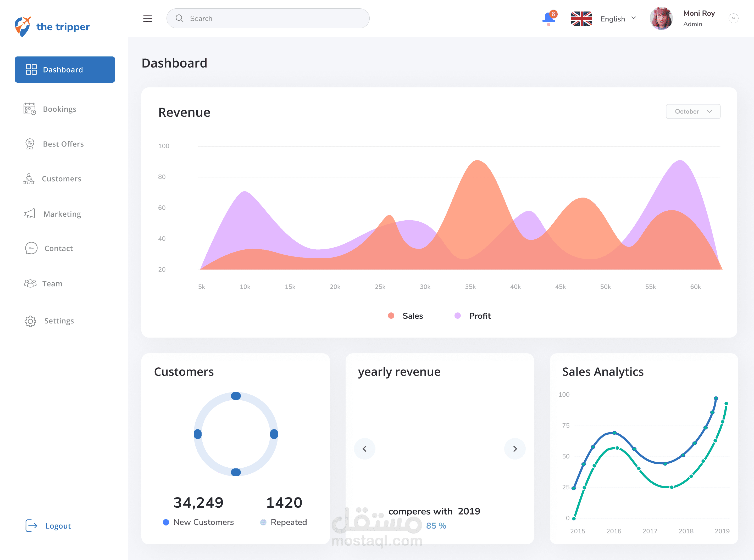Toggle the Sales legend series
The height and width of the screenshot is (560, 754).
(405, 316)
